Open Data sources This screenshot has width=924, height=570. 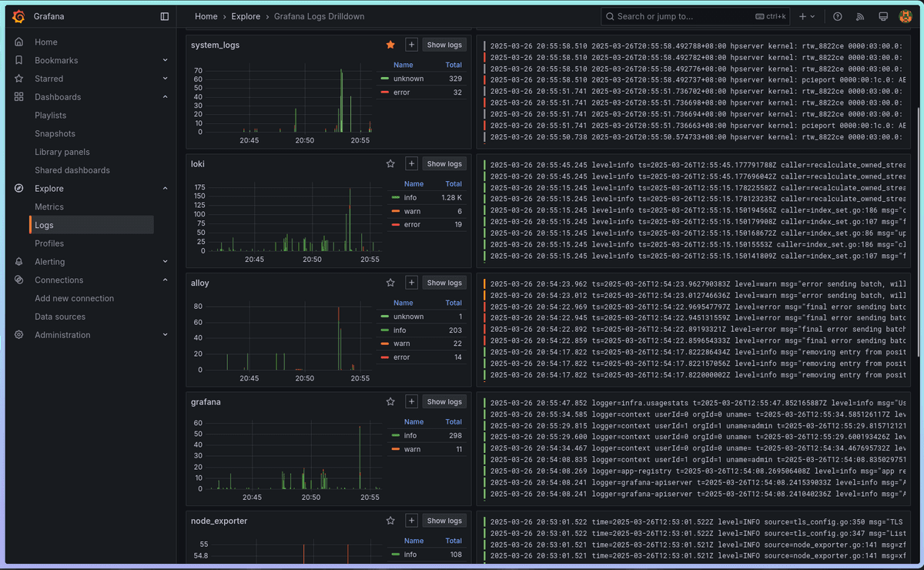coord(60,317)
